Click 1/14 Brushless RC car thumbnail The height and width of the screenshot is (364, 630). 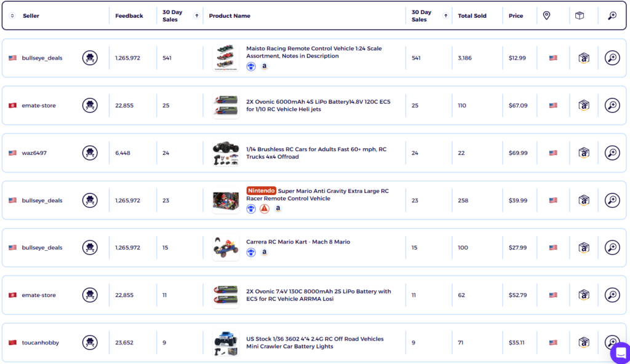[225, 152]
